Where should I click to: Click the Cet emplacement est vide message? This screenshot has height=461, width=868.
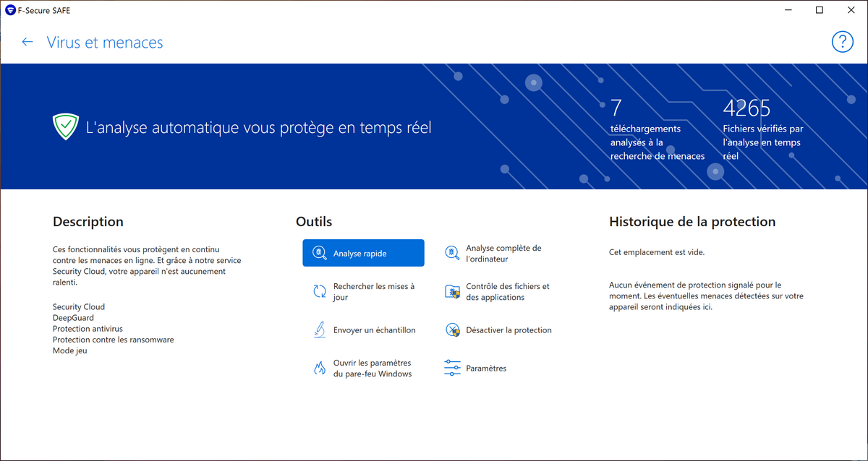pos(657,253)
